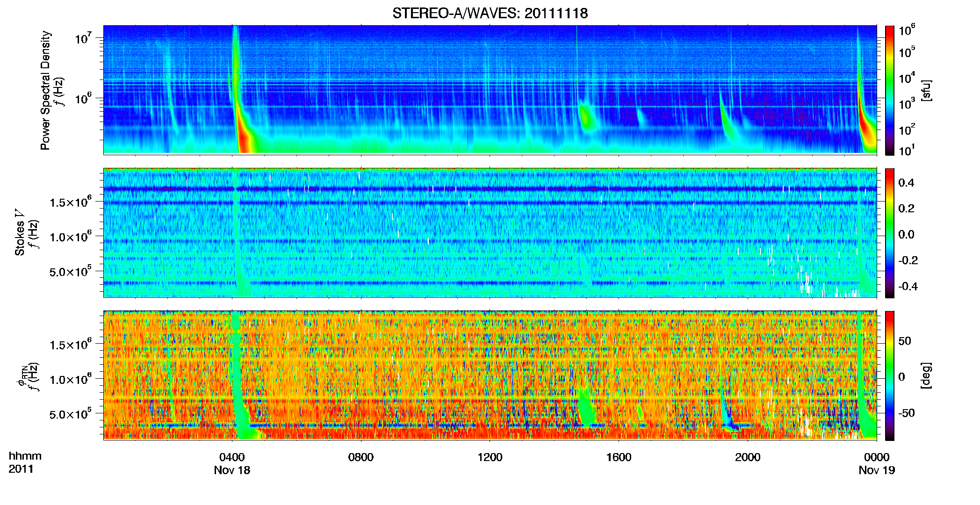The image size is (980, 505).
Task: Click the 10^1 value on the sfu color bar
Action: pyautogui.click(x=907, y=150)
